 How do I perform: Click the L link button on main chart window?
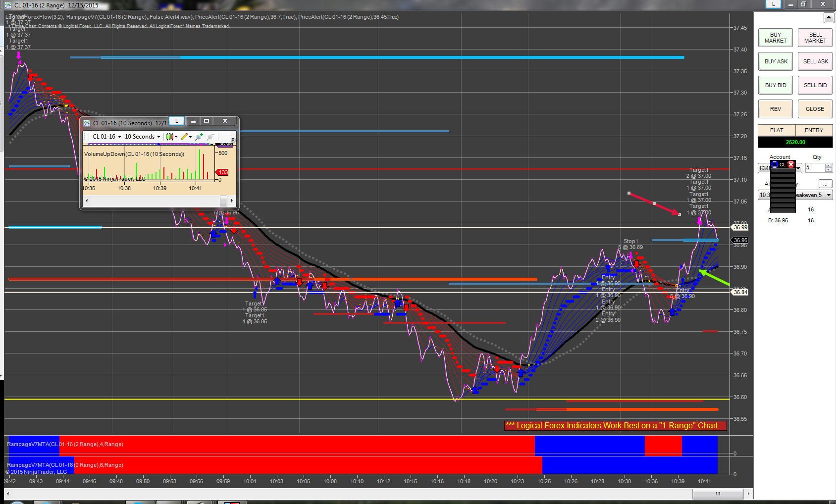click(773, 4)
